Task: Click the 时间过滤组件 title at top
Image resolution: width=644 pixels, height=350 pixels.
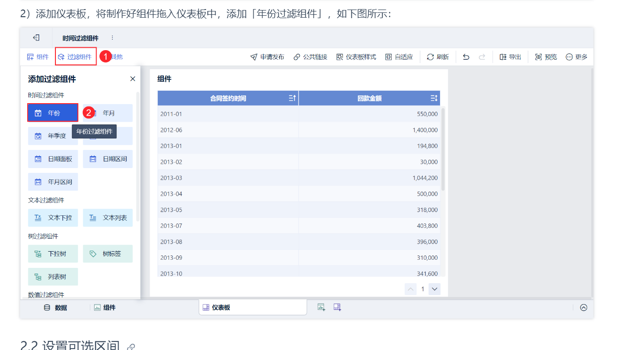Action: pyautogui.click(x=80, y=38)
